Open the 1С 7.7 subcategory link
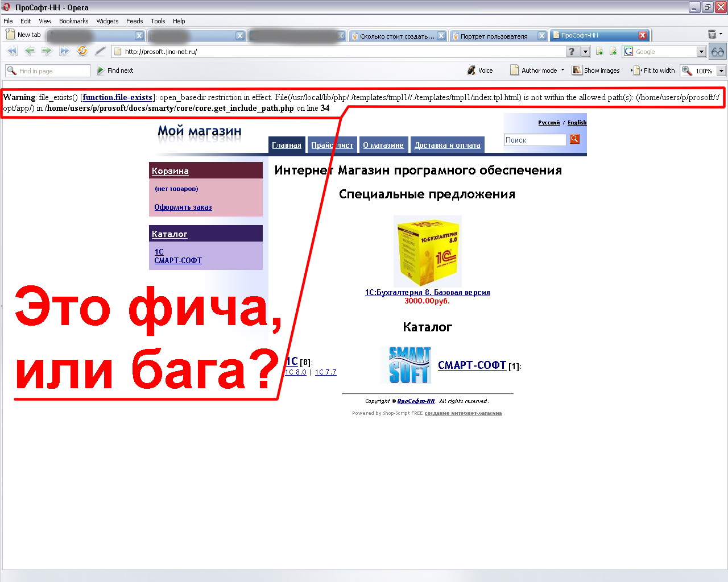The height and width of the screenshot is (582, 728). tap(326, 372)
